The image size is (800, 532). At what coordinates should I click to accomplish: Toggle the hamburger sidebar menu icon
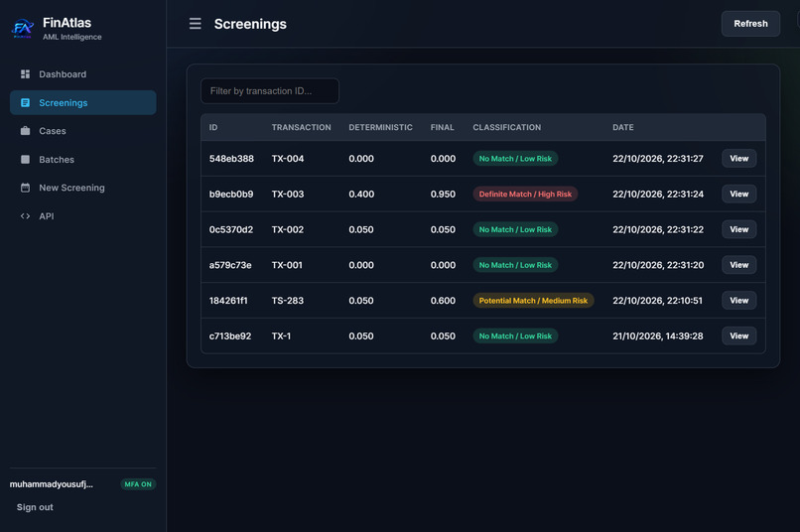point(195,24)
